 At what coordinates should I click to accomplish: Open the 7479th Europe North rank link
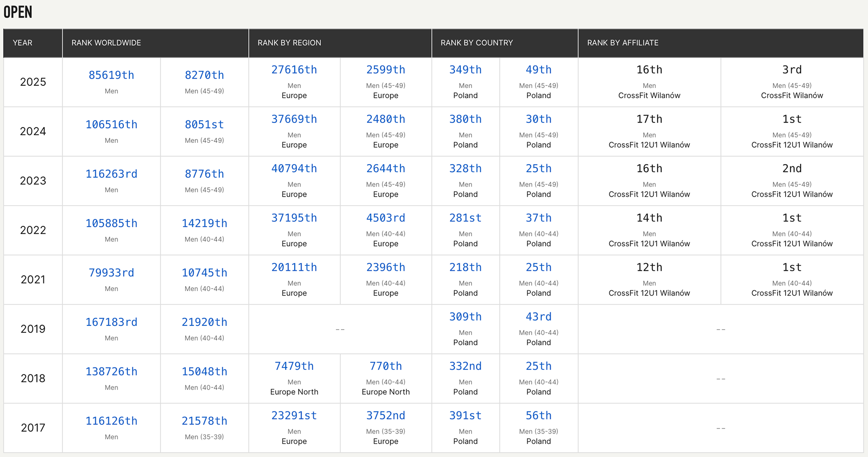coord(294,366)
